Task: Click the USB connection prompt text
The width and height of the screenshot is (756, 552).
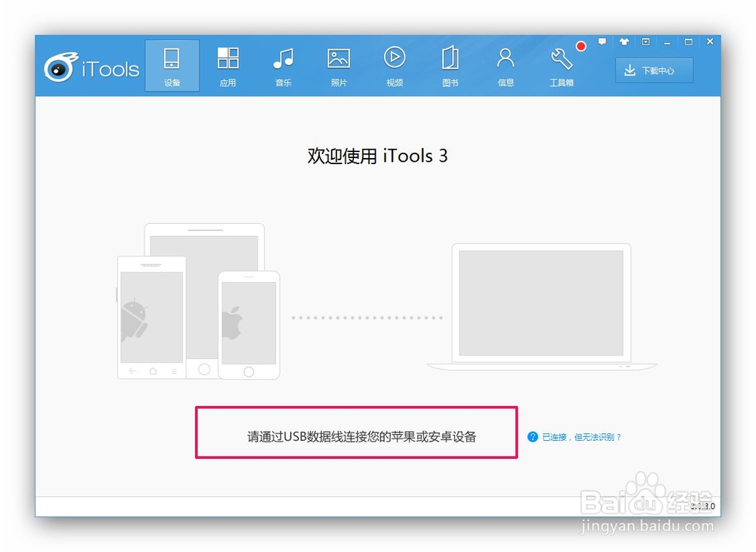Action: coord(361,437)
